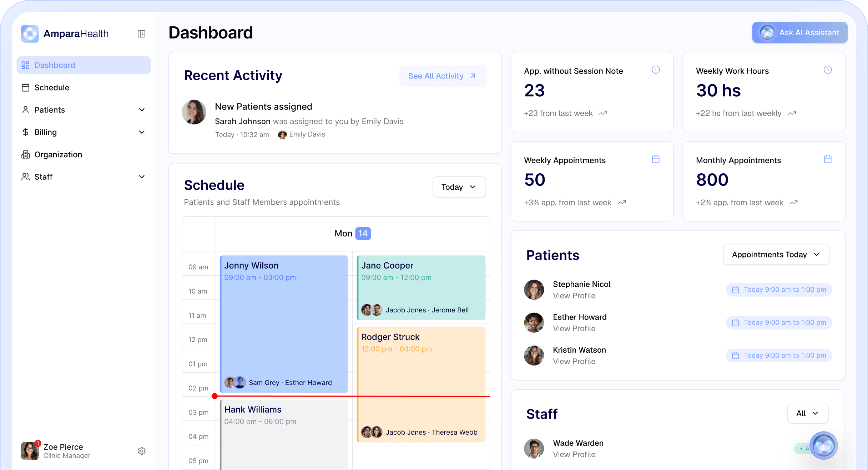Open the Appointments Today dropdown

(776, 255)
